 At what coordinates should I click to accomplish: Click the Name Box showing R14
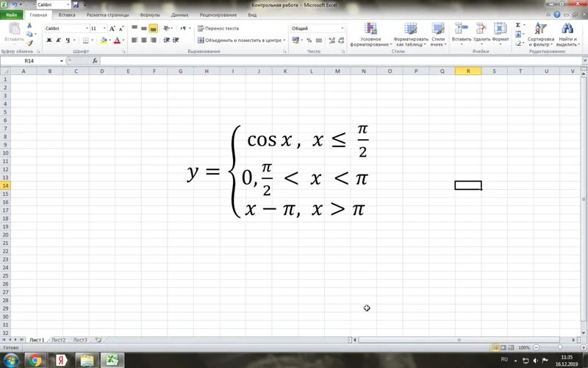[x=29, y=61]
